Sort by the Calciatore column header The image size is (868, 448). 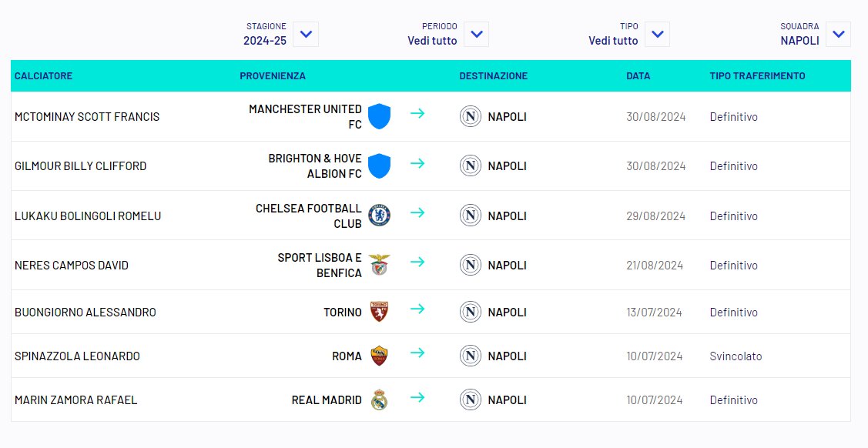tap(44, 75)
